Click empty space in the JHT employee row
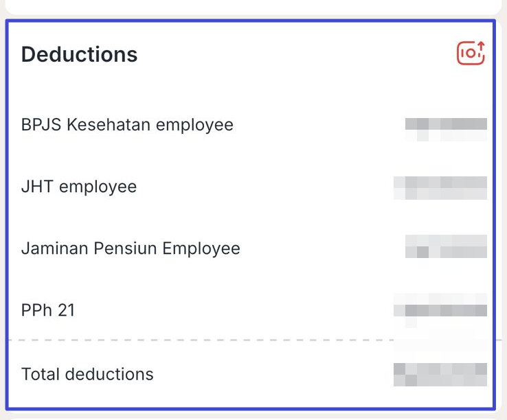507x420 pixels. (x=265, y=187)
